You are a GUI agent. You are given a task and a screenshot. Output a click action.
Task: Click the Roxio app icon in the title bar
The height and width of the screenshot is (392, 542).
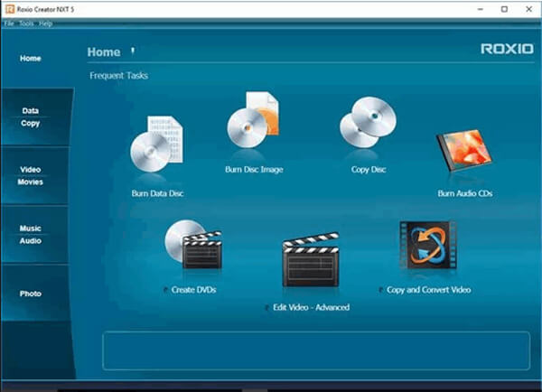coord(10,9)
